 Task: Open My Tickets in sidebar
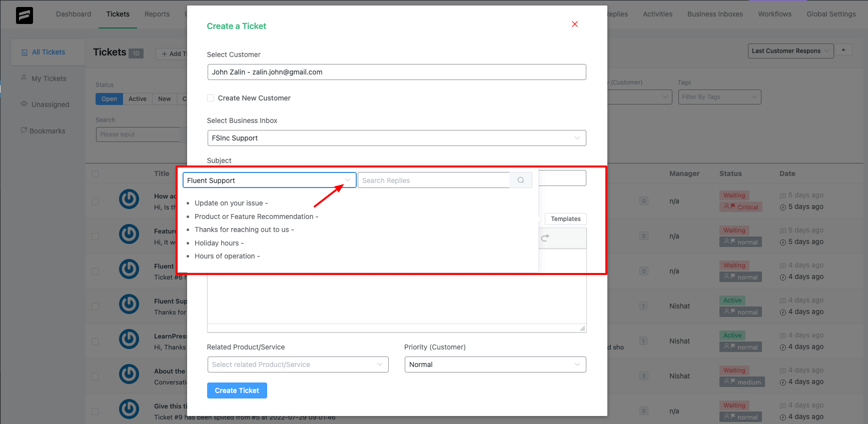point(49,78)
